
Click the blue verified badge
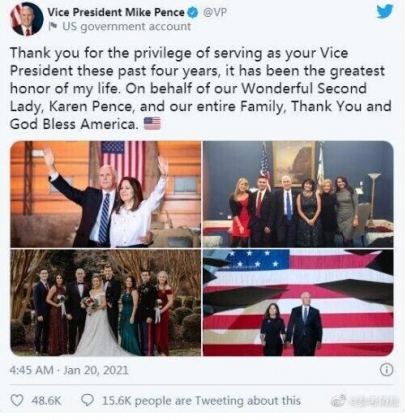pyautogui.click(x=192, y=13)
